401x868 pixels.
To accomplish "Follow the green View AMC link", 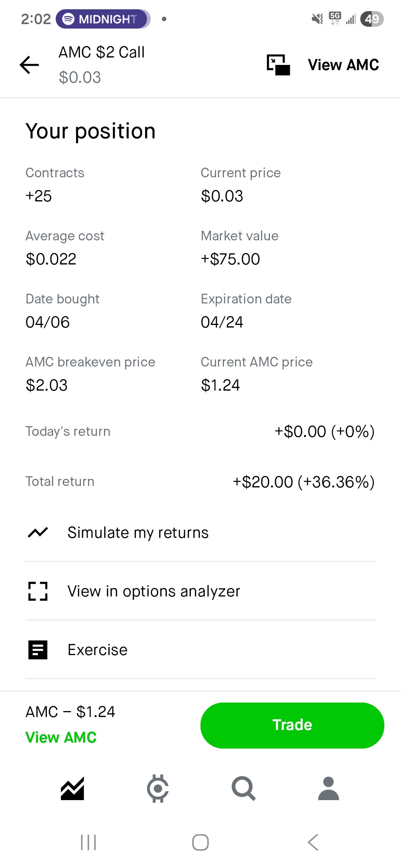I will 61,737.
